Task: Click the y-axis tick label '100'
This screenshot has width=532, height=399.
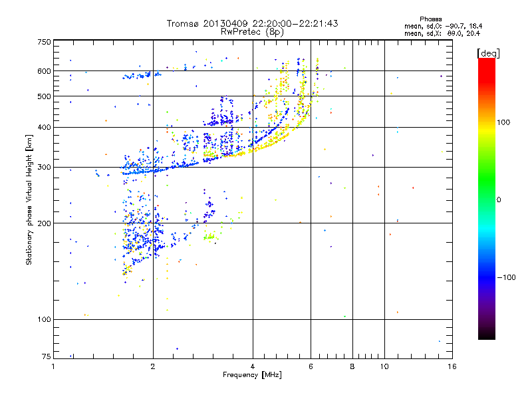Action: pos(45,319)
